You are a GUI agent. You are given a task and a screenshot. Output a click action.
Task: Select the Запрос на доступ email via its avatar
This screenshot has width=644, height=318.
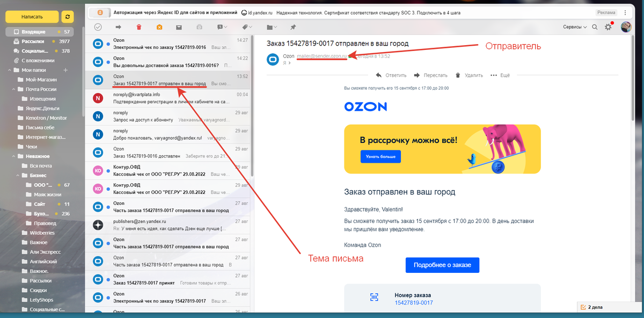coord(98,116)
